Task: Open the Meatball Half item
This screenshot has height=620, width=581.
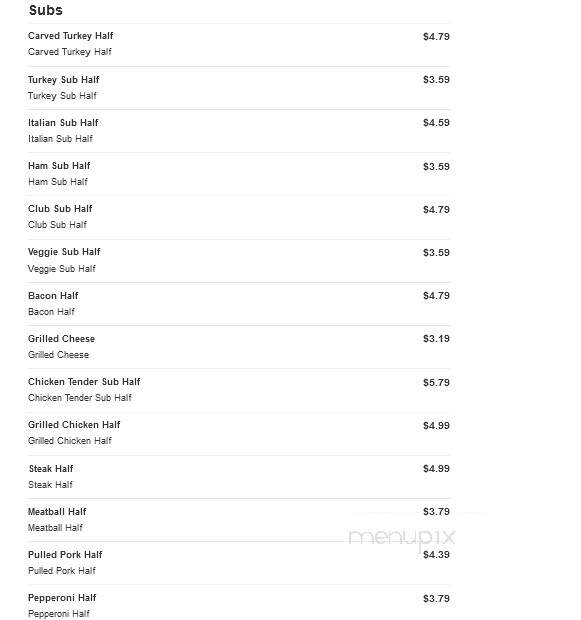Action: pos(57,512)
